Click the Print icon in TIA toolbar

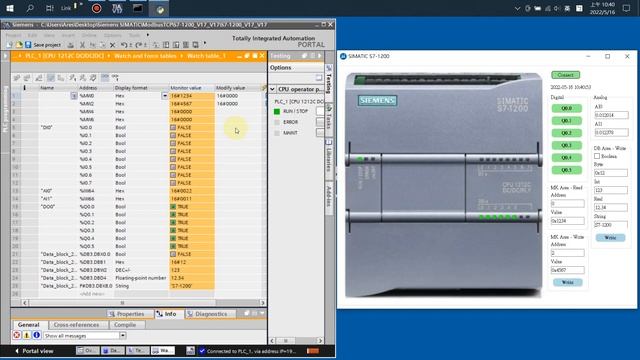pyautogui.click(x=71, y=45)
